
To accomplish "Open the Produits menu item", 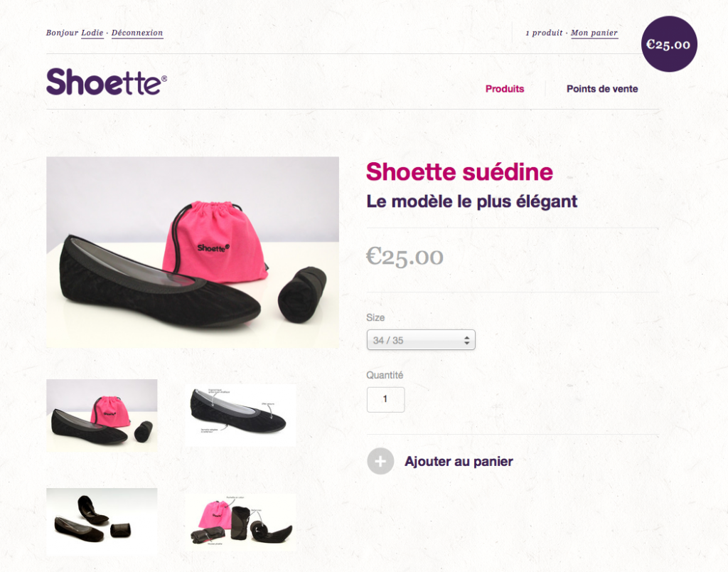I will point(505,89).
